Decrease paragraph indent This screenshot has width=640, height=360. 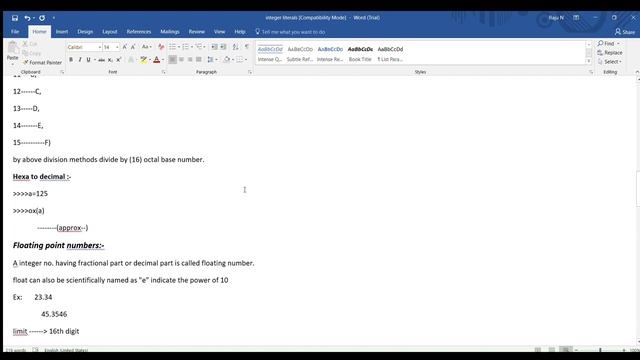[214, 47]
